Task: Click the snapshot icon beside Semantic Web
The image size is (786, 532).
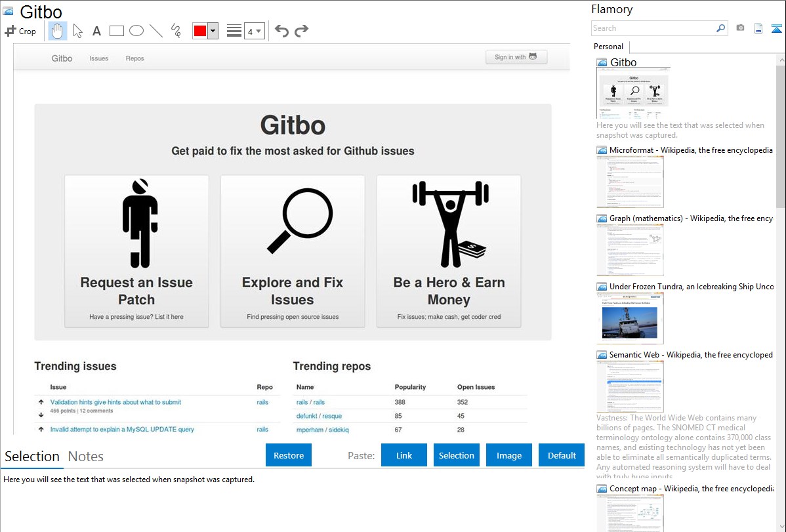Action: click(x=602, y=355)
